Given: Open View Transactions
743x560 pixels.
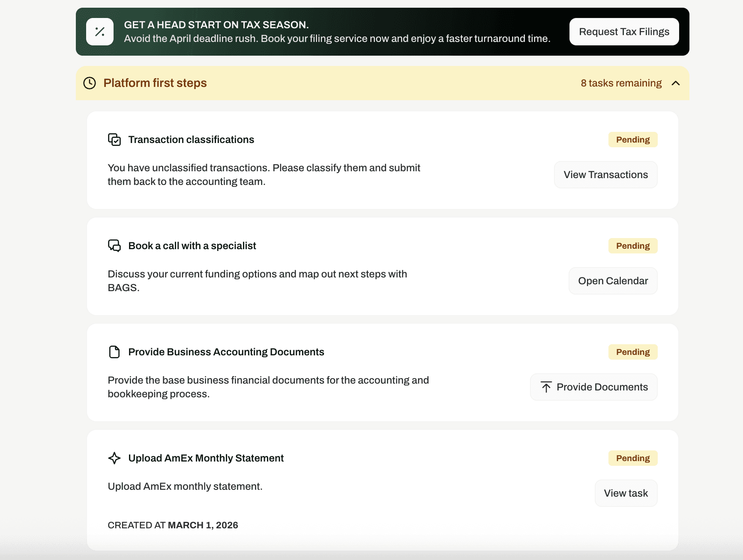Looking at the screenshot, I should 606,175.
